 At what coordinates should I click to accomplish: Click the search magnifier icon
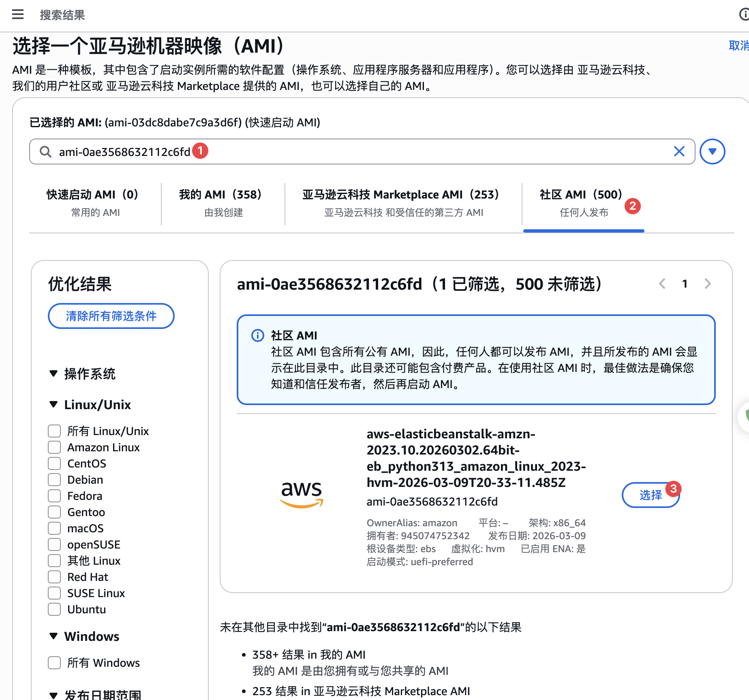click(45, 152)
